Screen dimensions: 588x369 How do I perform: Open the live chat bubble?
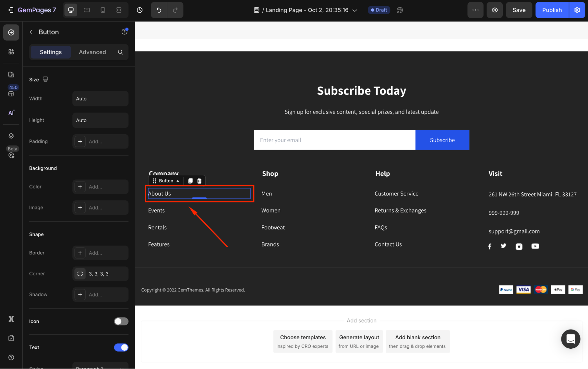click(570, 339)
